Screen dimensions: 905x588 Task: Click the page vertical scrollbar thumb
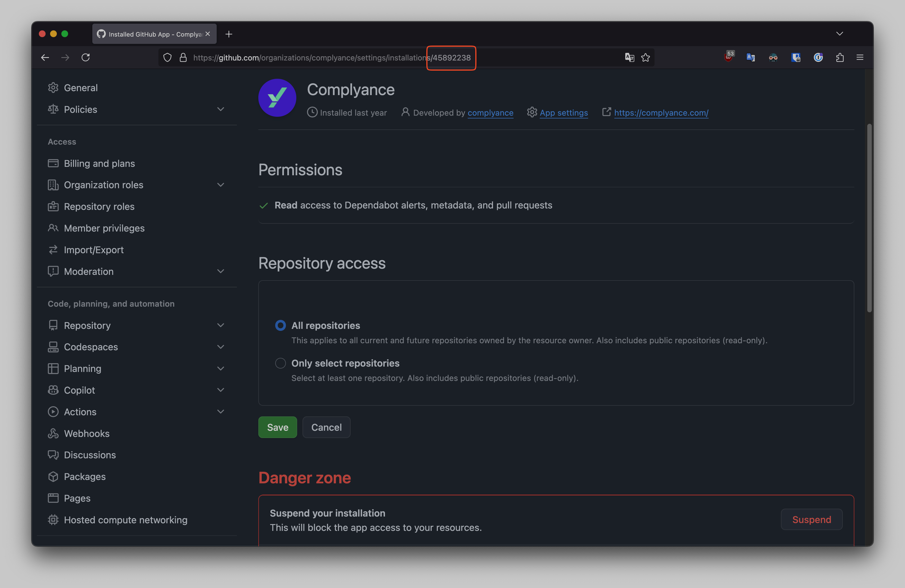[869, 218]
